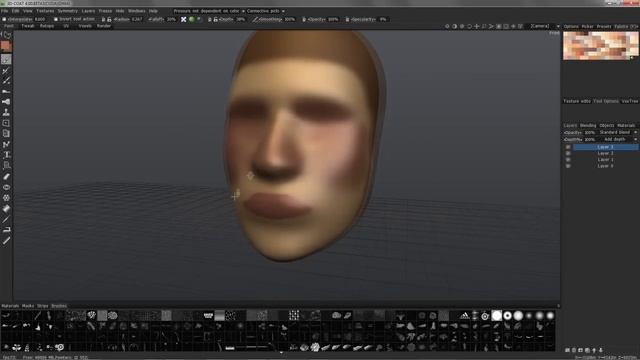The height and width of the screenshot is (360, 640).
Task: Select the fill bucket tool icon
Action: pos(6,209)
